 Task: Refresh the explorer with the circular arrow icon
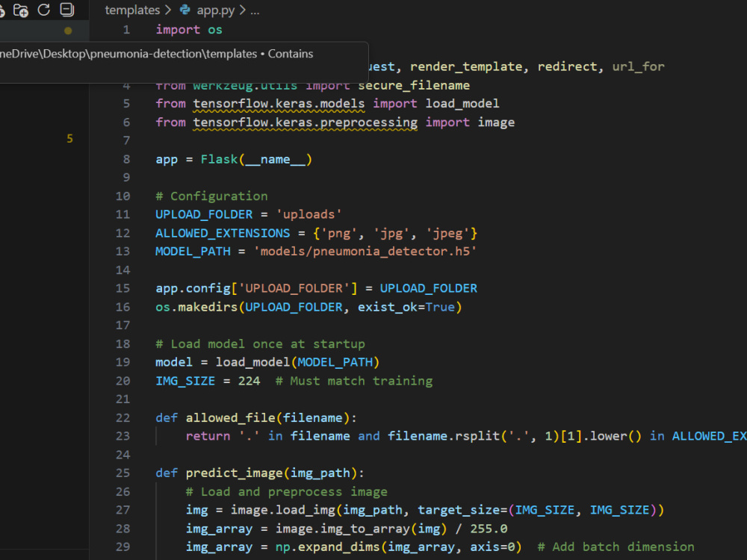[x=44, y=10]
